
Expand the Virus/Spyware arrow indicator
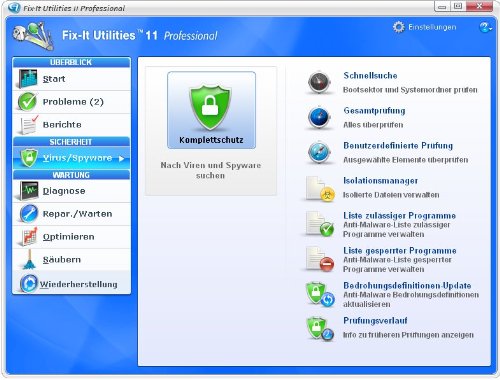pos(121,158)
